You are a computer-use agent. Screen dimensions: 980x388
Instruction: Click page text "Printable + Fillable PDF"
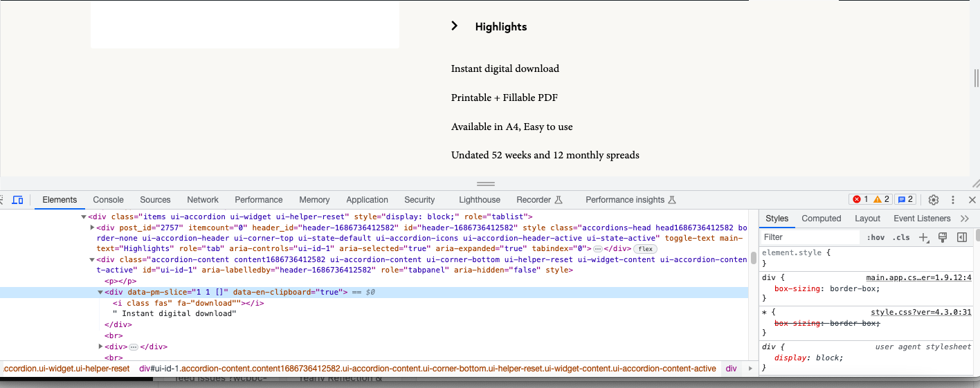[x=504, y=98]
